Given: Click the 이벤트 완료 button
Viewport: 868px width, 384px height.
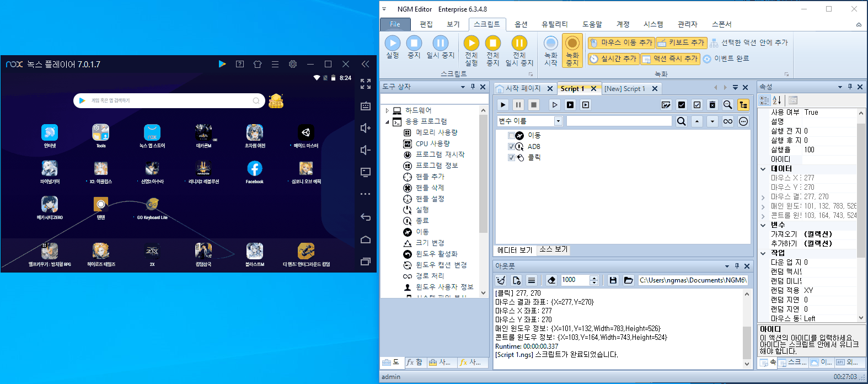Looking at the screenshot, I should [x=726, y=58].
